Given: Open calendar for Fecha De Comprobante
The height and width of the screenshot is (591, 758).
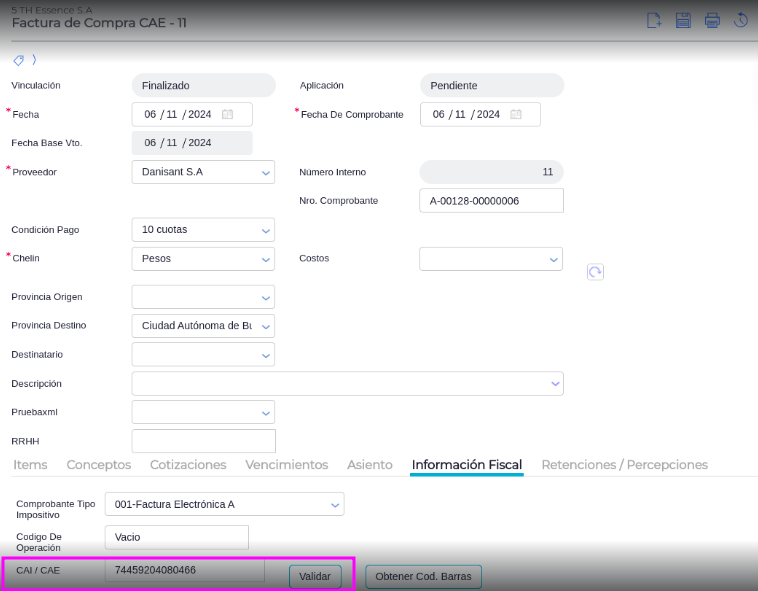Looking at the screenshot, I should (516, 115).
